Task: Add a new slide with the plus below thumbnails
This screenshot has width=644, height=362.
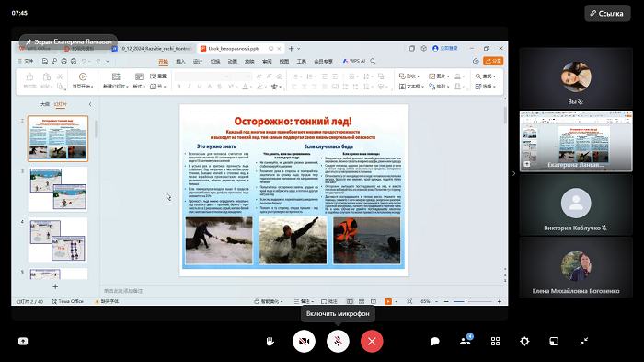Action: [55, 286]
